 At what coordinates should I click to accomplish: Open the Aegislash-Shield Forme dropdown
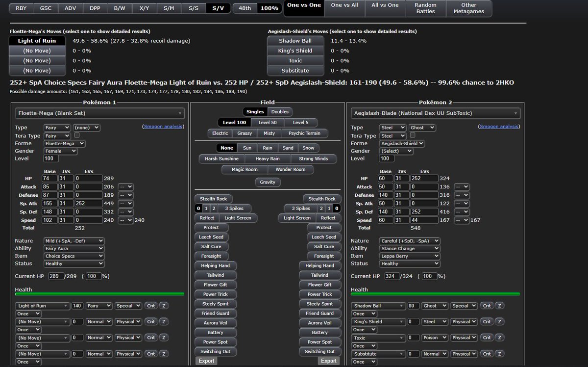pyautogui.click(x=402, y=144)
